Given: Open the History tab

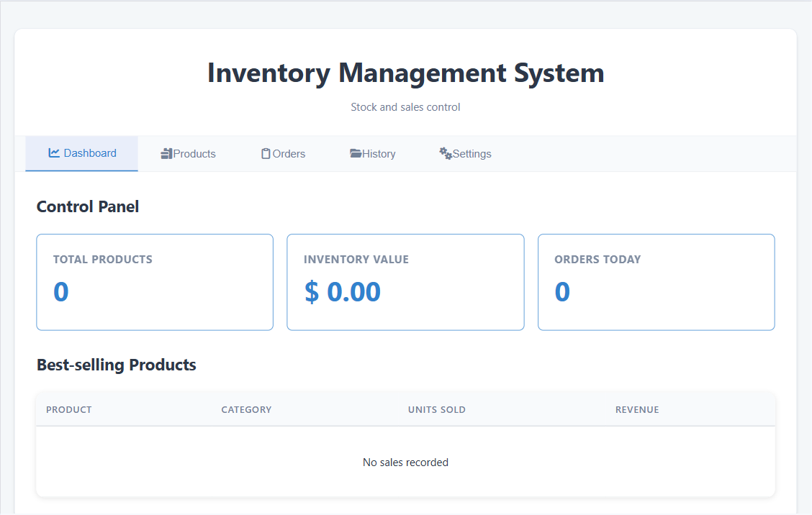Looking at the screenshot, I should 378,153.
